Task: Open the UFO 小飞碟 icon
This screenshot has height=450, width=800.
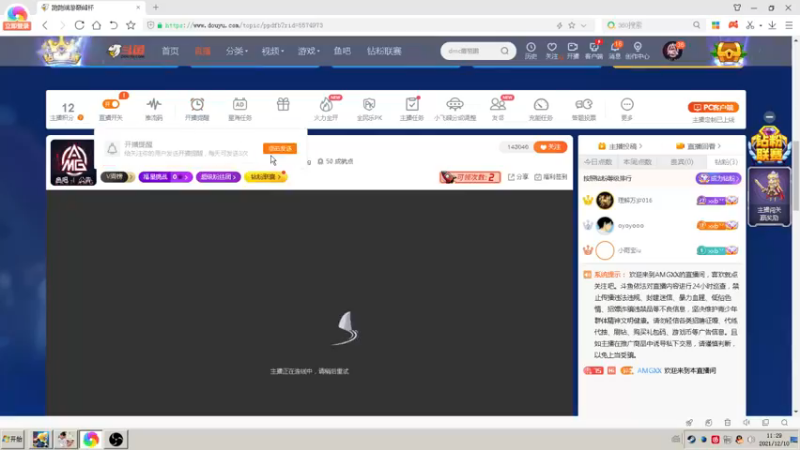Action: 455,105
